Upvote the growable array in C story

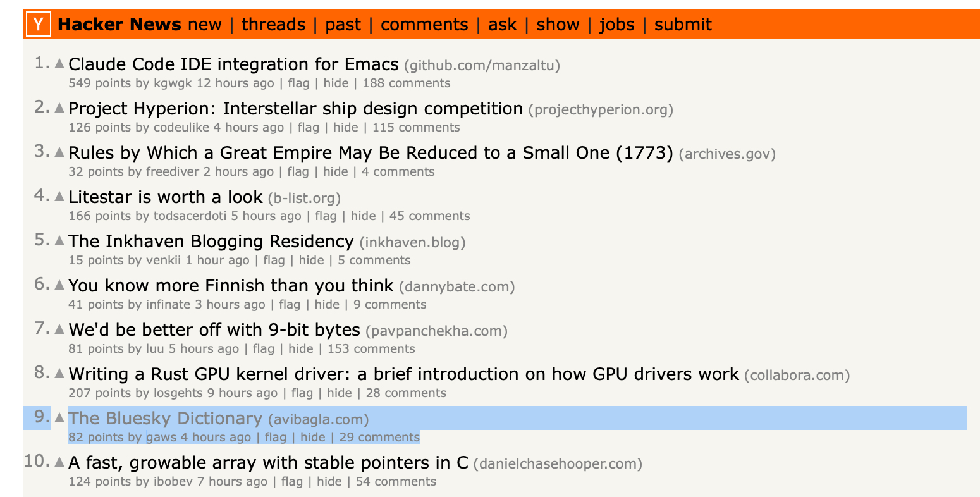[59, 462]
